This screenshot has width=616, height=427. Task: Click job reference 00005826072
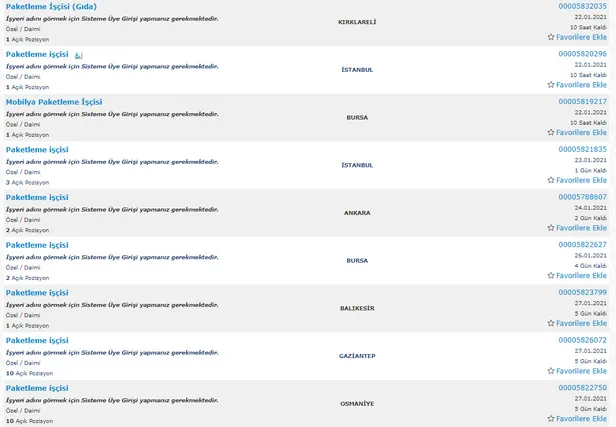(582, 340)
